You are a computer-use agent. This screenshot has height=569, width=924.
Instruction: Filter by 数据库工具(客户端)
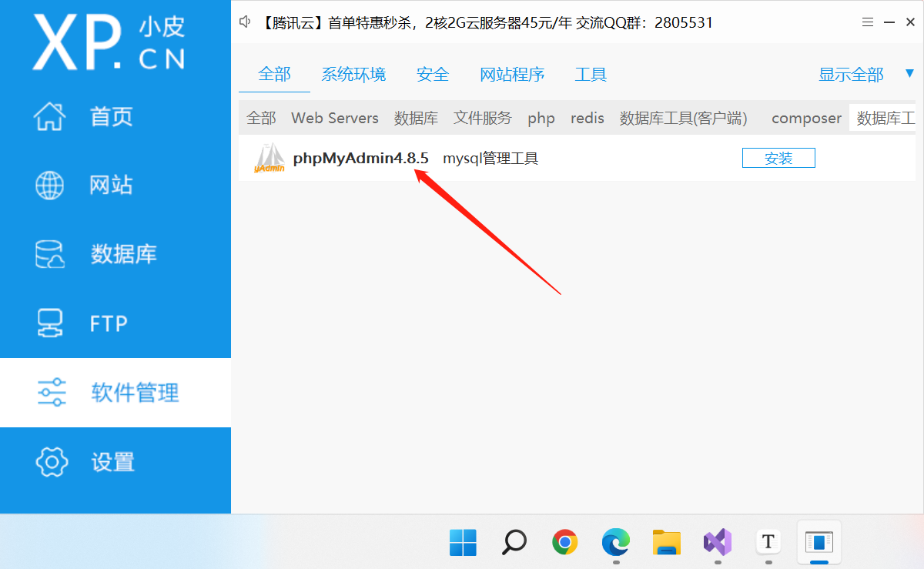pyautogui.click(x=684, y=118)
